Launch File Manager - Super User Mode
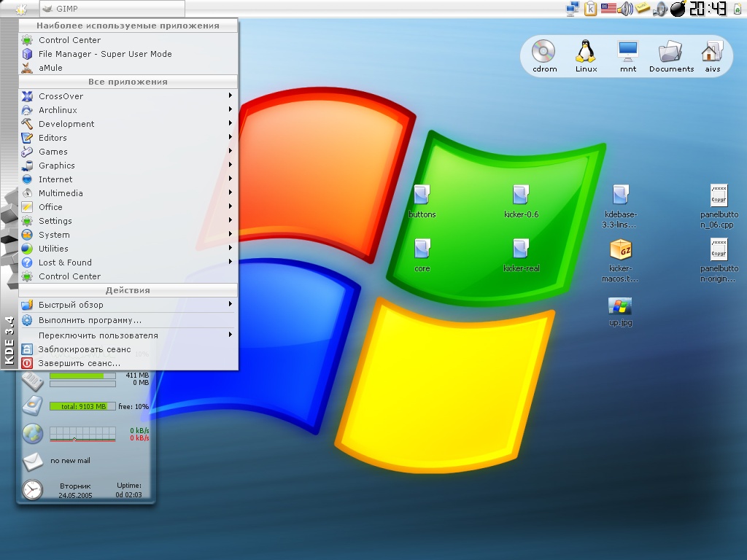 click(128, 54)
